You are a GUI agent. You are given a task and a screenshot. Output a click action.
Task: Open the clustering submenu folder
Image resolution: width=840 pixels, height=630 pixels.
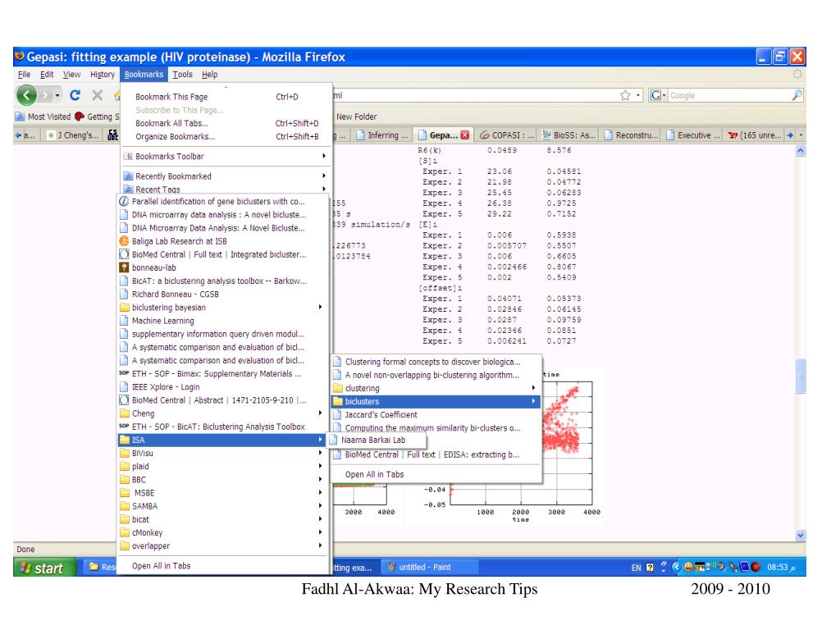[436, 388]
